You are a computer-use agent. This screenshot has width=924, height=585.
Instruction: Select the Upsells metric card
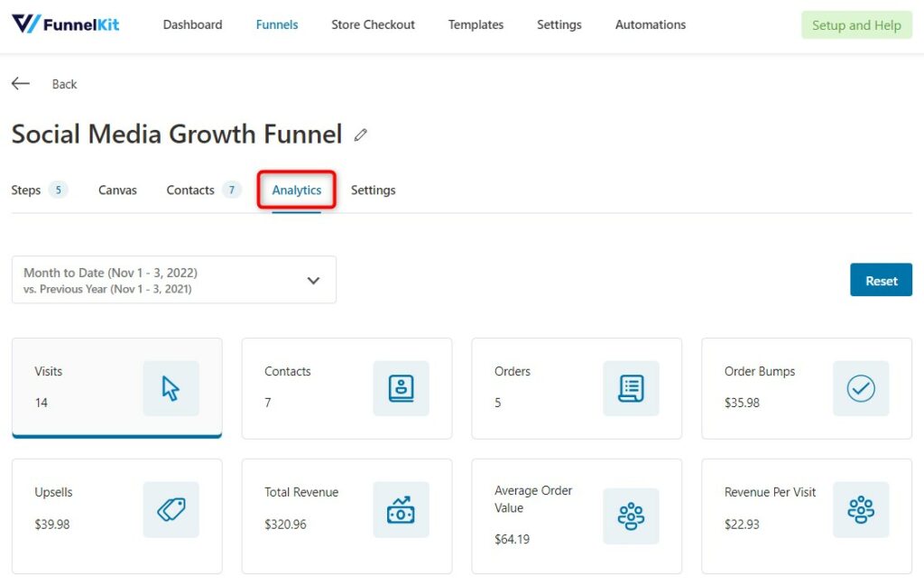click(x=117, y=516)
